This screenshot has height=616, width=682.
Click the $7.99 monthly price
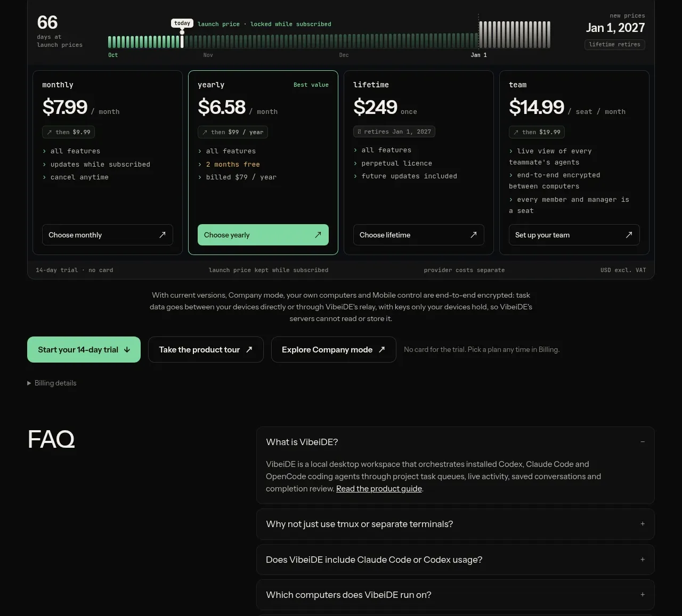(65, 107)
